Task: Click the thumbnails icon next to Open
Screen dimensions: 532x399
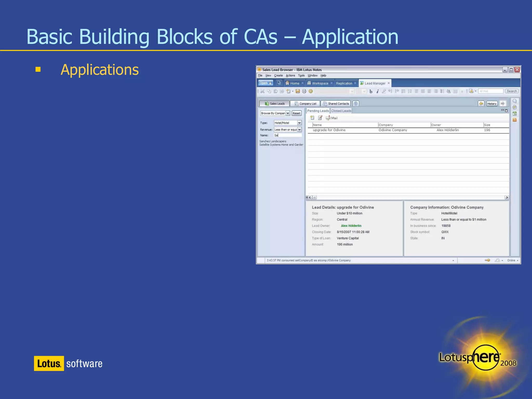Action: click(279, 83)
